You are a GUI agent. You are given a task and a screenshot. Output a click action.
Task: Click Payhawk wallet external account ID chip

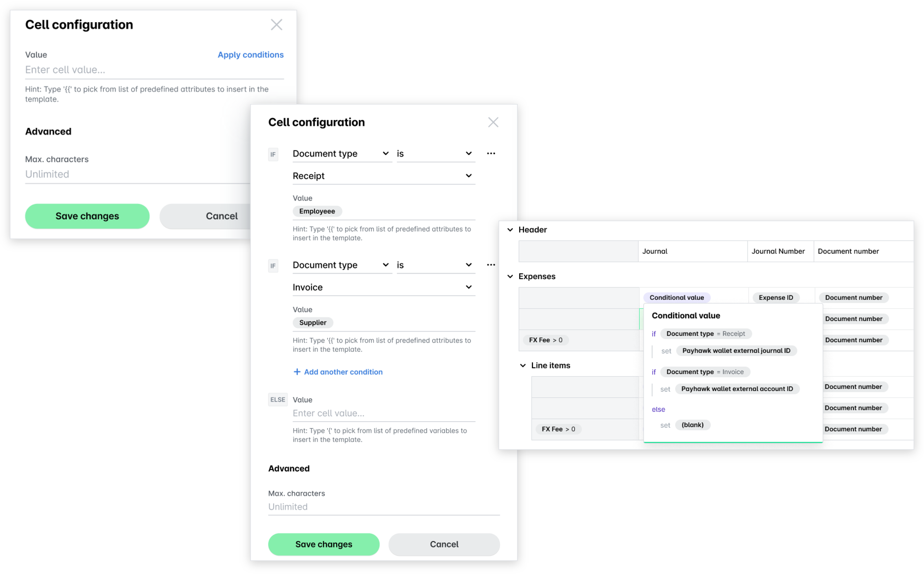click(737, 388)
